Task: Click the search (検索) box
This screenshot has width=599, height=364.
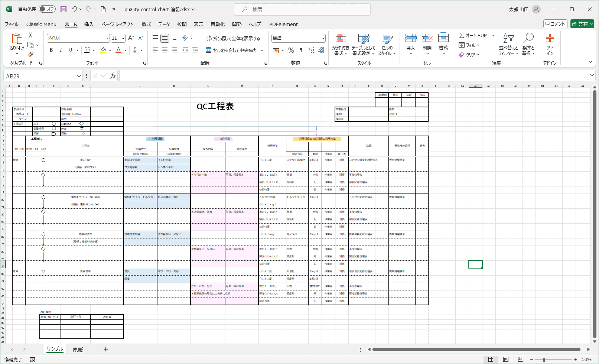Action: (x=302, y=9)
